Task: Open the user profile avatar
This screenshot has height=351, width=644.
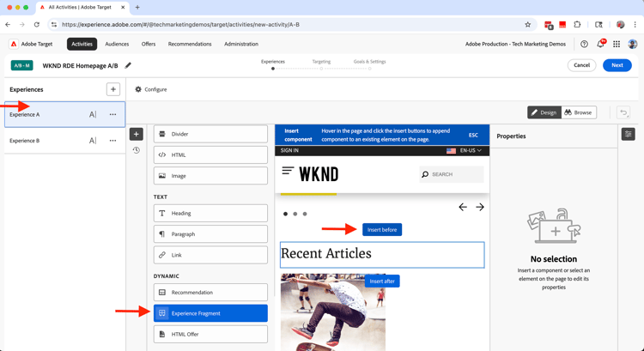Action: [633, 44]
